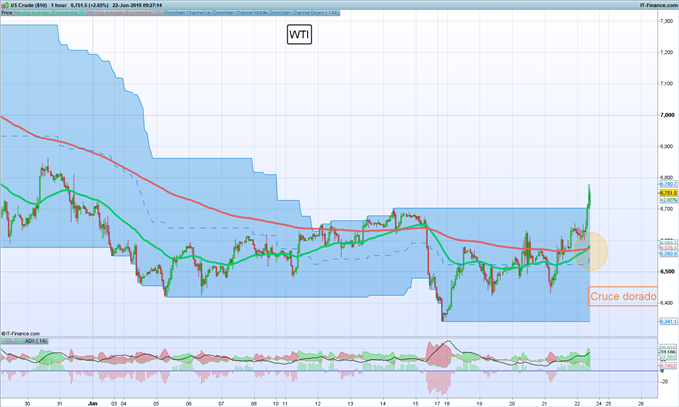
Task: Open the red Moving average Exponential legend
Action: pyautogui.click(x=126, y=13)
